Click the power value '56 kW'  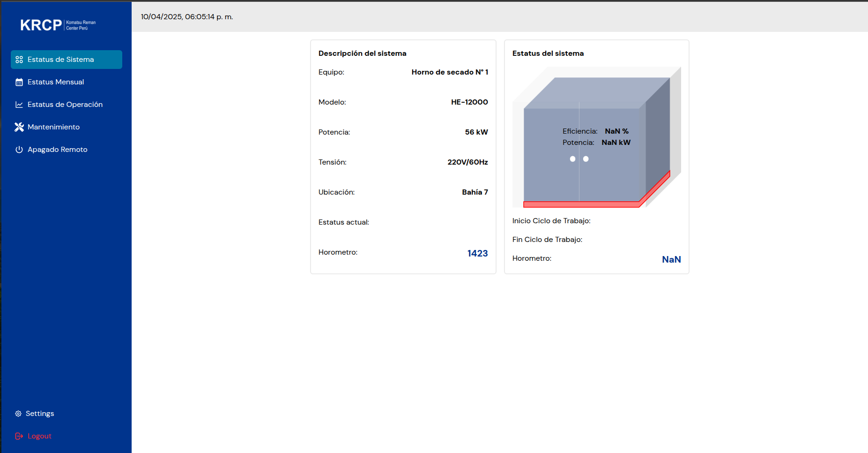pyautogui.click(x=476, y=132)
